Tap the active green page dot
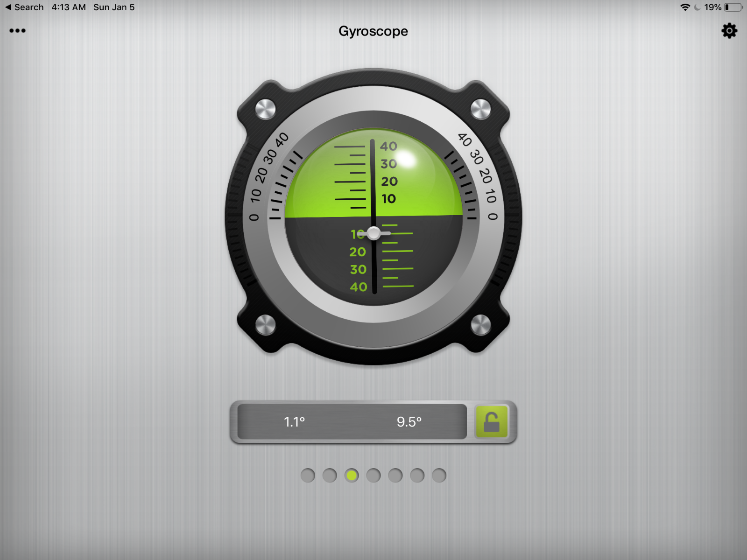This screenshot has height=560, width=747. (x=352, y=476)
